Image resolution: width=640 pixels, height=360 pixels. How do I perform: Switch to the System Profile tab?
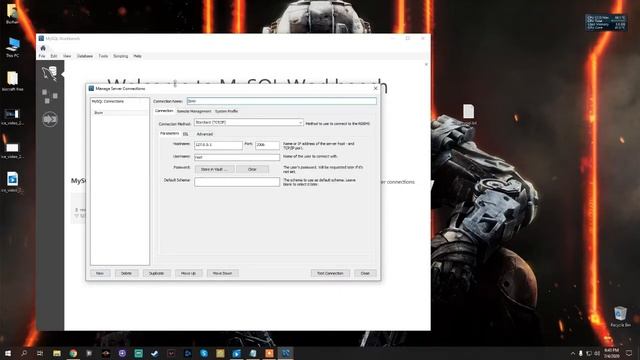(227, 111)
